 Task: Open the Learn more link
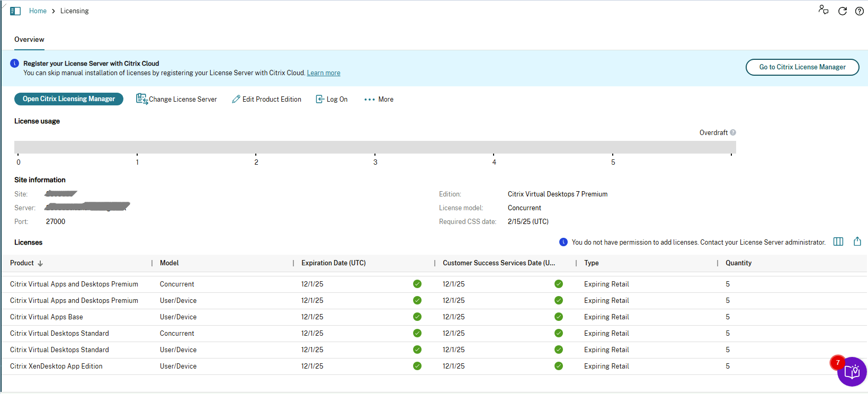pos(324,73)
